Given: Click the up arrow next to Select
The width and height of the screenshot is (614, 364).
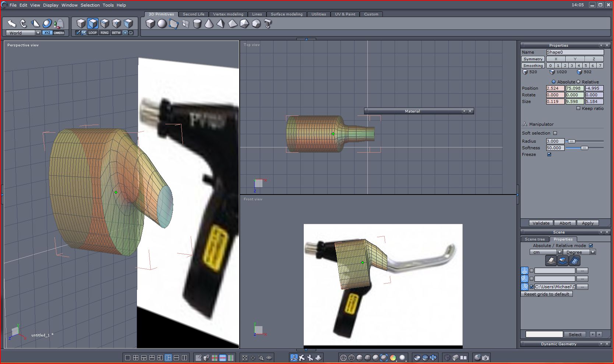Looking at the screenshot, I should pyautogui.click(x=599, y=334).
